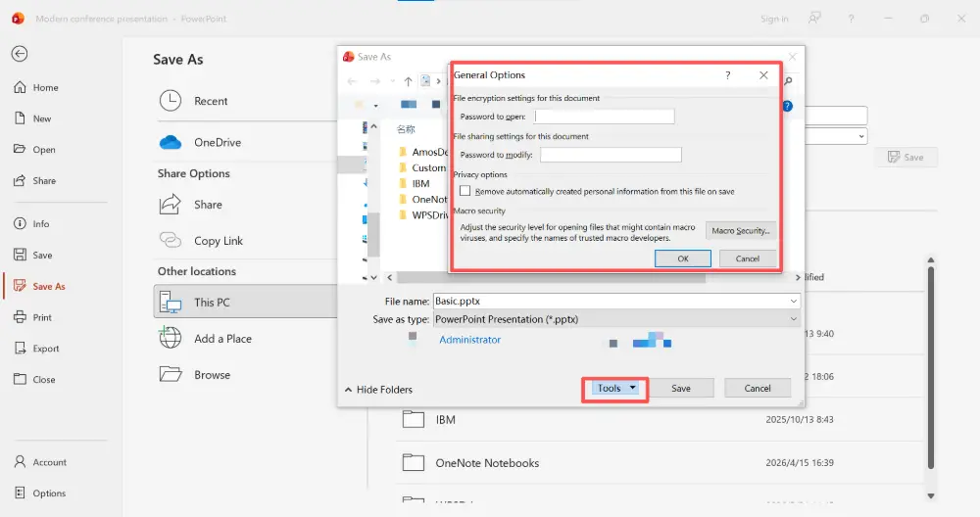Image resolution: width=980 pixels, height=517 pixels.
Task: Open the recent locations history dropdown
Action: click(x=393, y=81)
